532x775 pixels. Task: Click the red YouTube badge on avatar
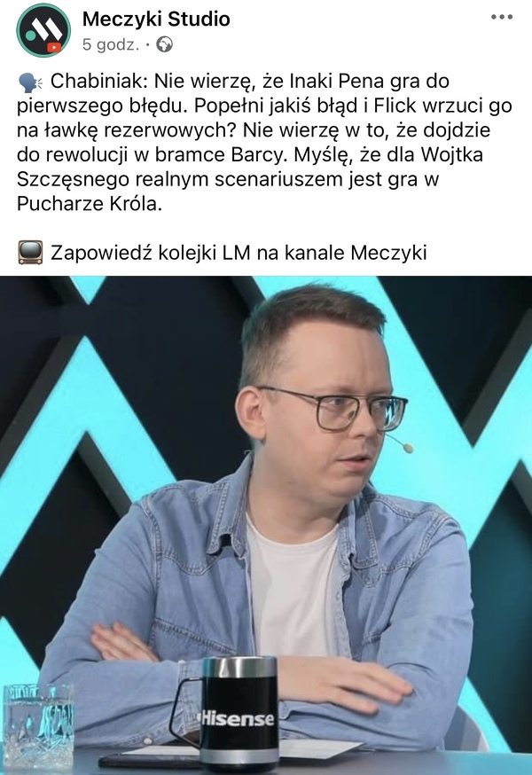(54, 48)
